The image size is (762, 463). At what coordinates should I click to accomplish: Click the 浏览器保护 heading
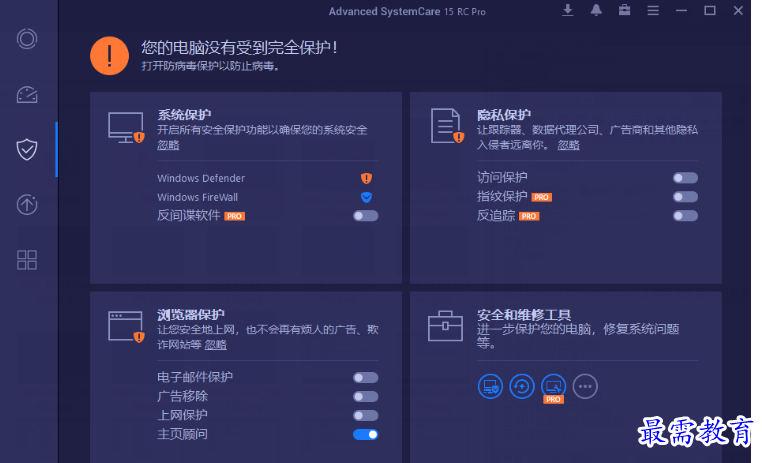pos(190,314)
